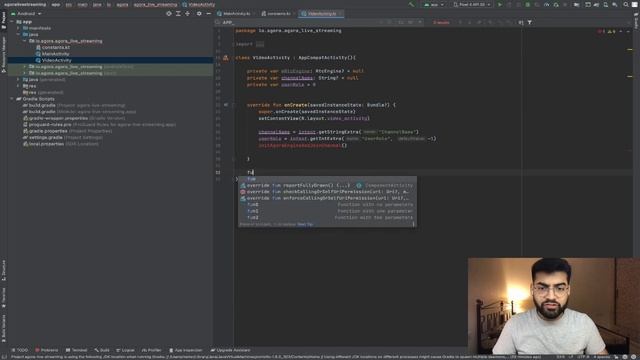The height and width of the screenshot is (360, 640).
Task: Expand the androidTest io.agora.agora_live_streaming package
Action: (24, 67)
